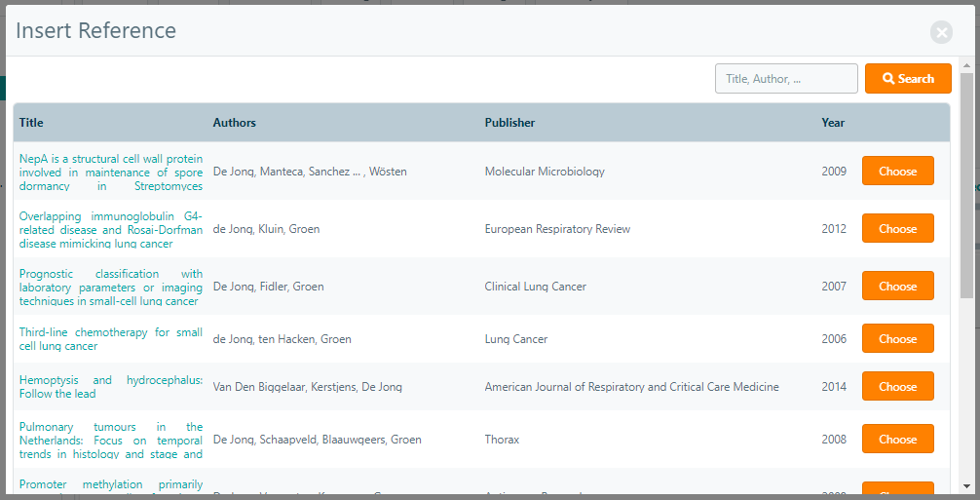The image size is (980, 500).
Task: Select the year 2012 cell
Action: click(x=834, y=229)
